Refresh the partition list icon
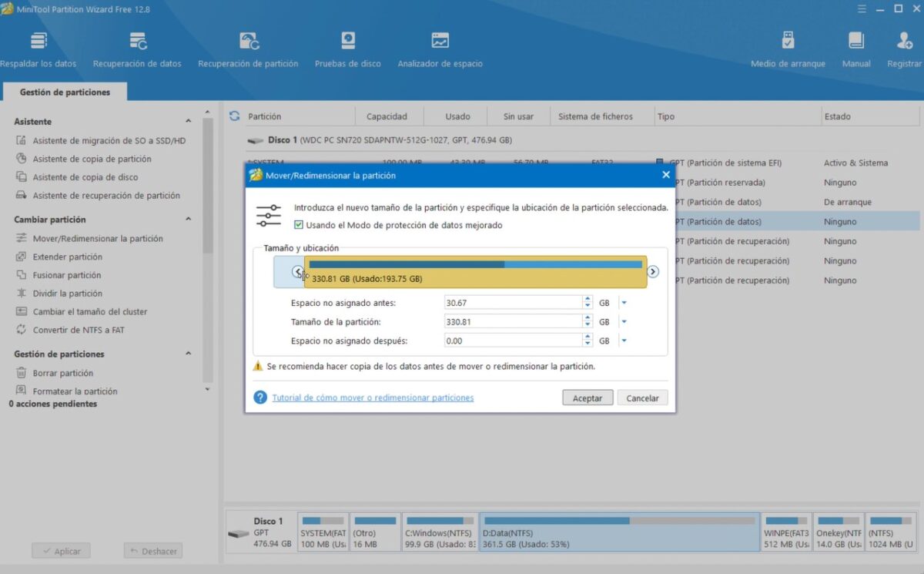 [x=235, y=116]
